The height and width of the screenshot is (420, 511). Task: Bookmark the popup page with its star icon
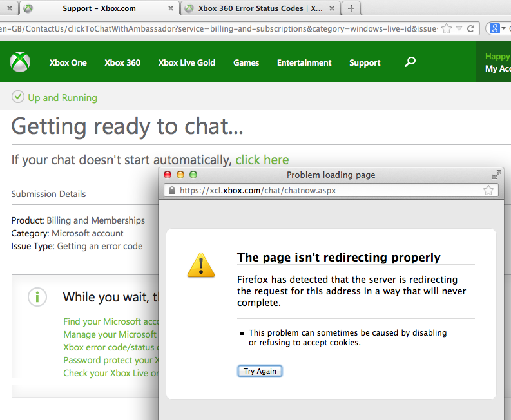point(488,190)
